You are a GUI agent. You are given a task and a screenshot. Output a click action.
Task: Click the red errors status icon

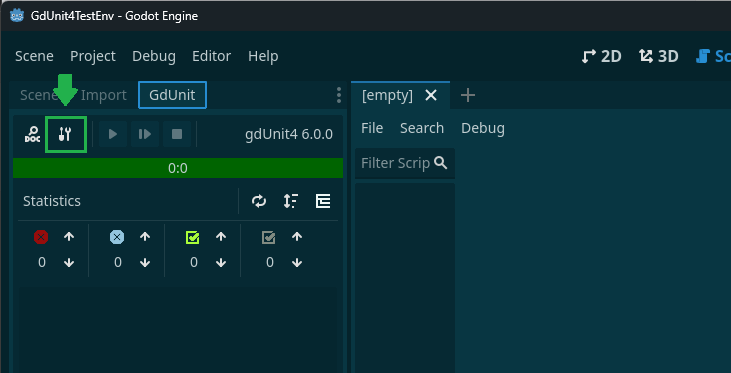[41, 237]
